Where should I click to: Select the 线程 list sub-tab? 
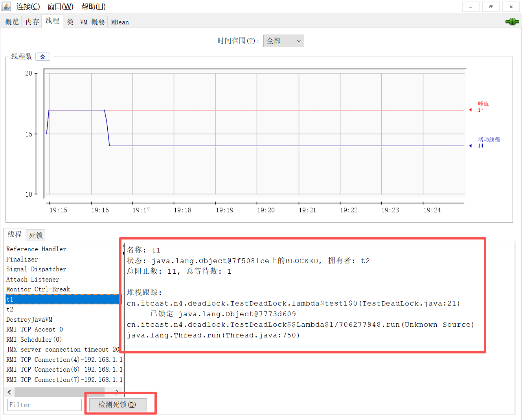[15, 234]
